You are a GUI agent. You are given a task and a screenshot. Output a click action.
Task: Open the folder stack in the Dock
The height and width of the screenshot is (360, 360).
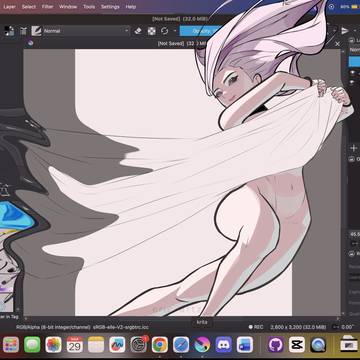tap(349, 345)
